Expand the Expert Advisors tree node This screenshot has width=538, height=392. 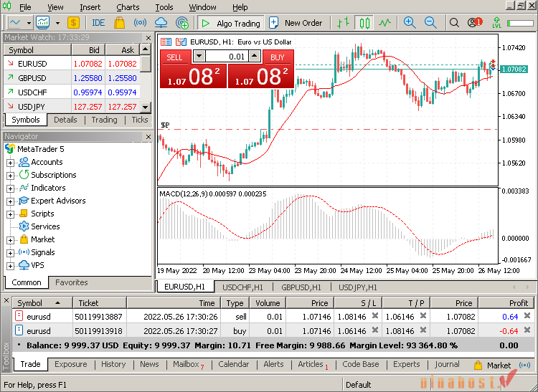click(x=10, y=201)
